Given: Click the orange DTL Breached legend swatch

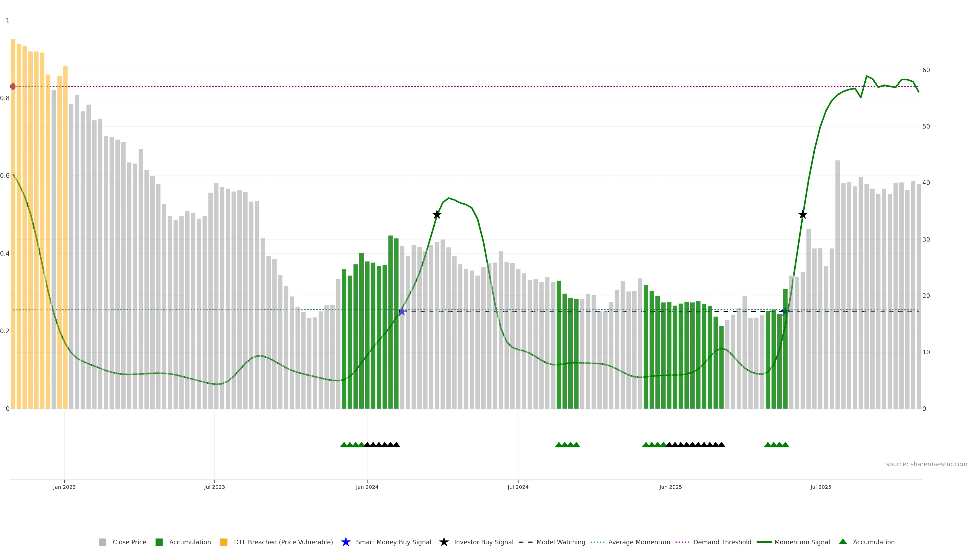Looking at the screenshot, I should point(224,542).
